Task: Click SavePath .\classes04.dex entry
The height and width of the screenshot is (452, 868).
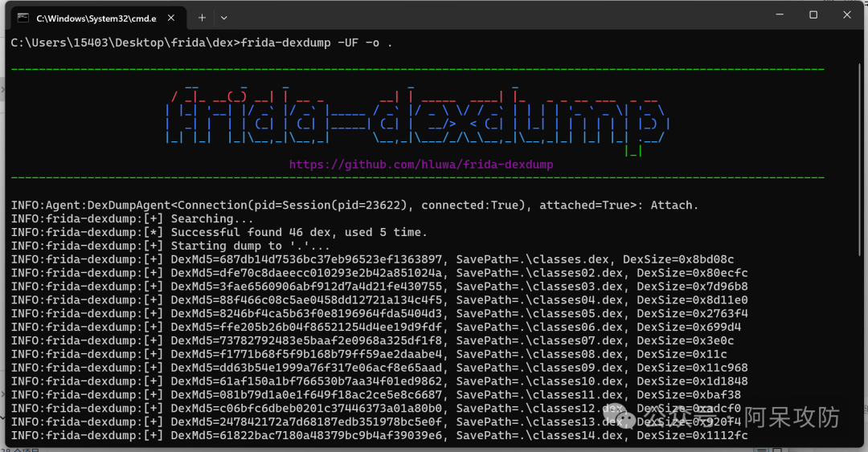Action: [539, 299]
